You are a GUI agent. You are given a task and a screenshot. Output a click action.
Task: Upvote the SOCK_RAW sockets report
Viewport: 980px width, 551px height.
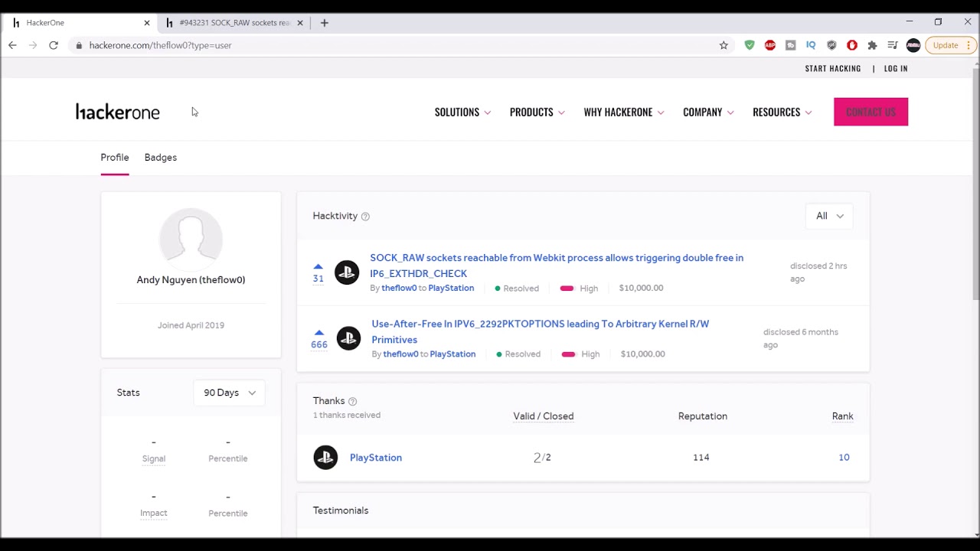318,266
